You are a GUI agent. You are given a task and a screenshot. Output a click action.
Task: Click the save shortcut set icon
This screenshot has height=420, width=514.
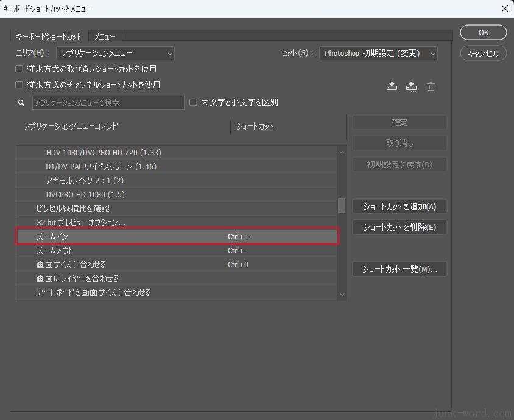click(x=392, y=86)
